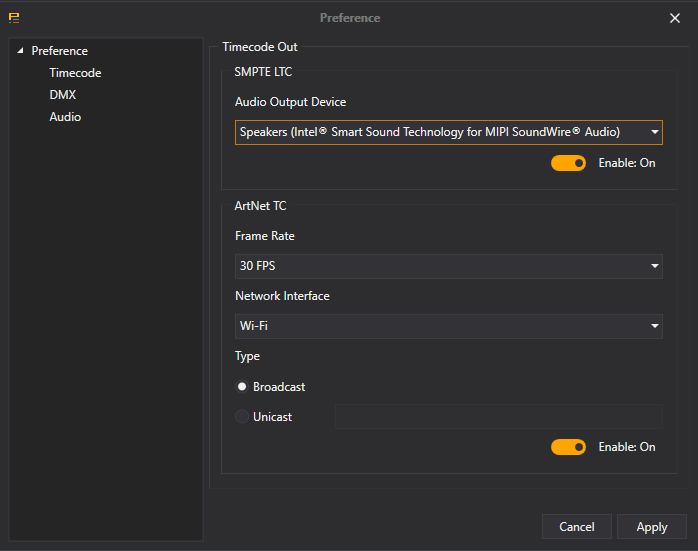Expand the Frame Rate dropdown arrow

pyautogui.click(x=655, y=266)
